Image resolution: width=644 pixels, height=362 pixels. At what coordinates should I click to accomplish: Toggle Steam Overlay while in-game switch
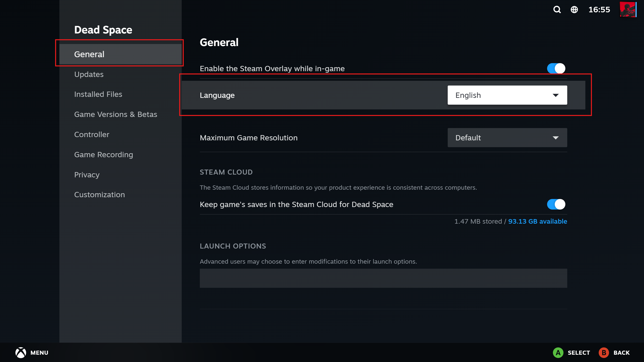[x=556, y=68]
